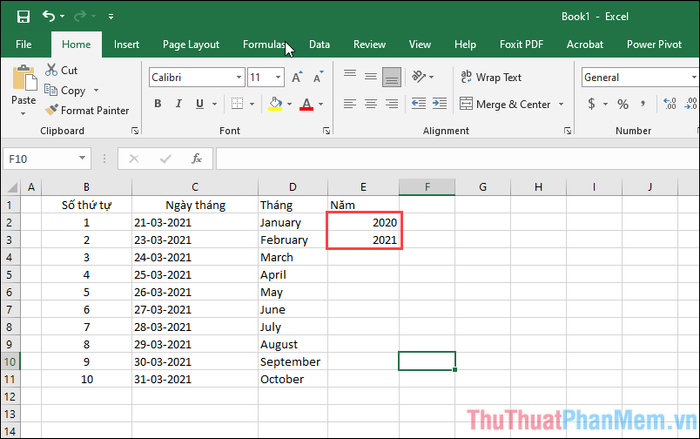
Task: Open the Formulas ribbon tab
Action: (266, 44)
